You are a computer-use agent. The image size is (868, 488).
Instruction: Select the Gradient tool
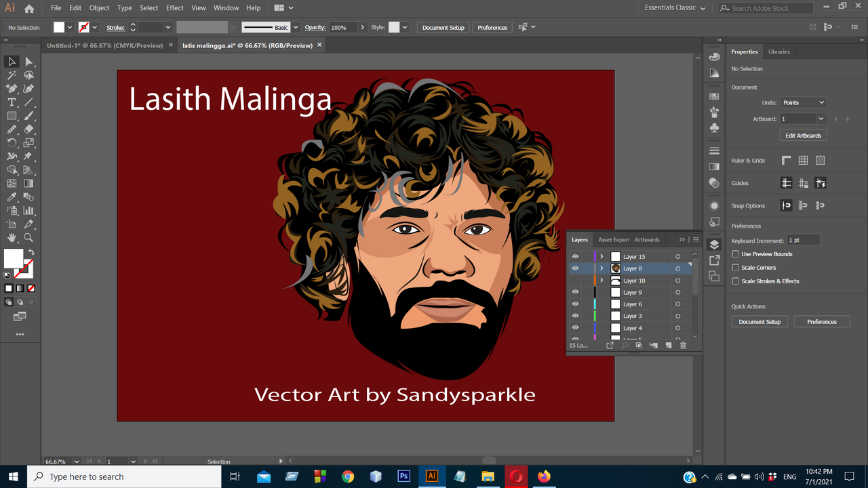28,184
